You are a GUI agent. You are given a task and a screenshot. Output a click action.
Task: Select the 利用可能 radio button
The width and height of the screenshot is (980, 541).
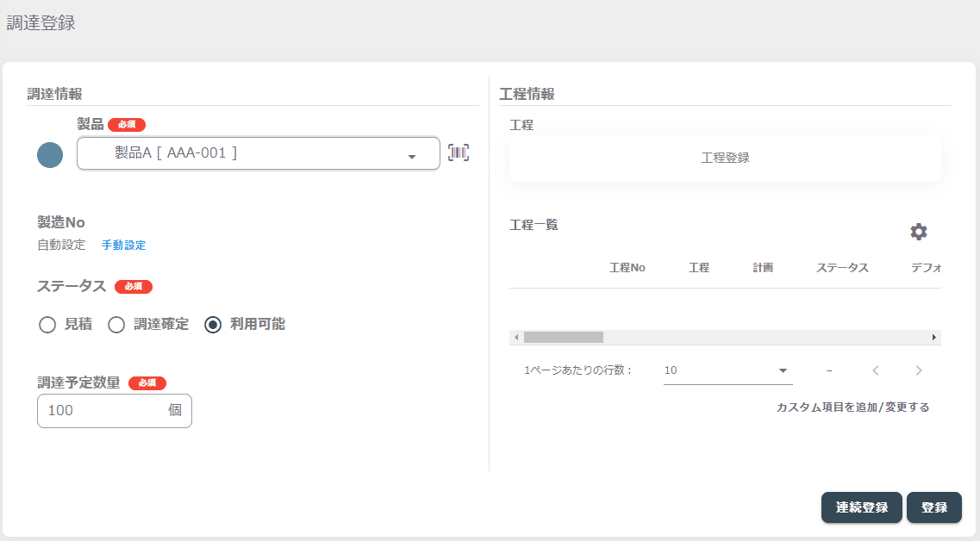(213, 324)
